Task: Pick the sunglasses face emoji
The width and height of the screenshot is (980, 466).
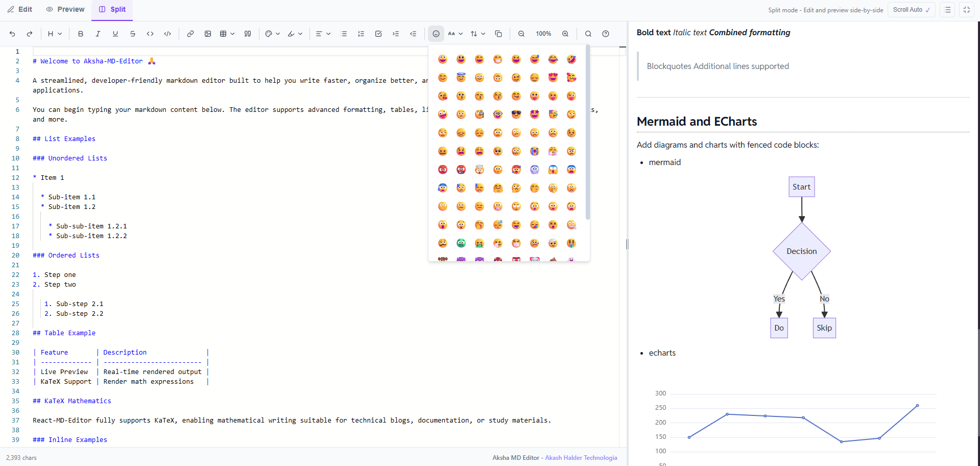Action: click(x=516, y=114)
